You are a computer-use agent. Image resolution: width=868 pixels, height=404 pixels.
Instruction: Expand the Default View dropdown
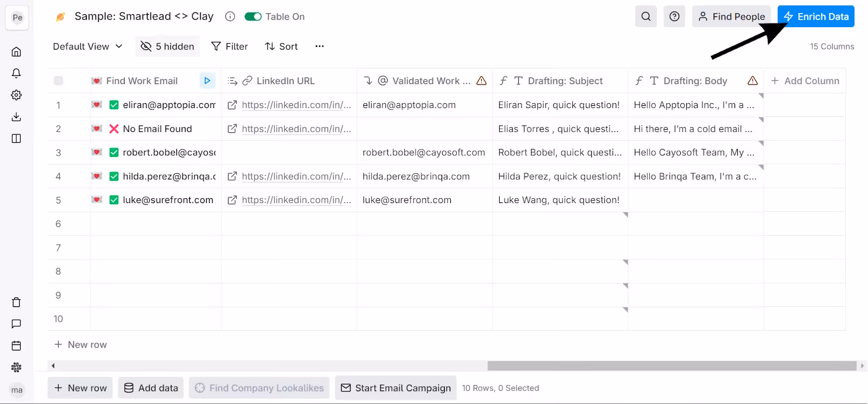click(88, 46)
